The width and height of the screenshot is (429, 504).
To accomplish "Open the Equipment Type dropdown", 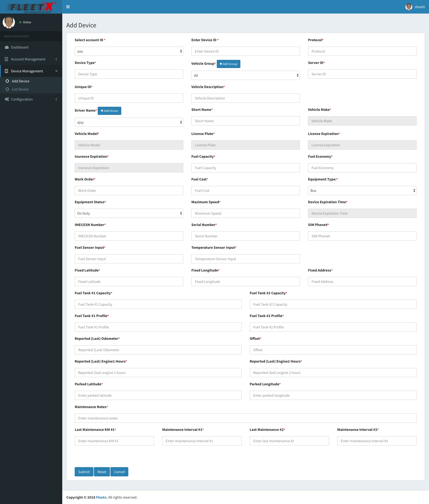I will point(362,190).
